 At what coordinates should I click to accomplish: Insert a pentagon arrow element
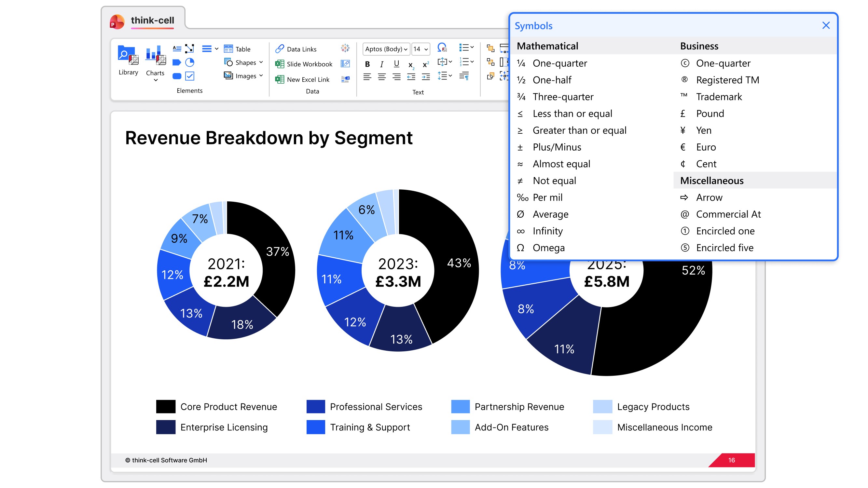coord(177,62)
